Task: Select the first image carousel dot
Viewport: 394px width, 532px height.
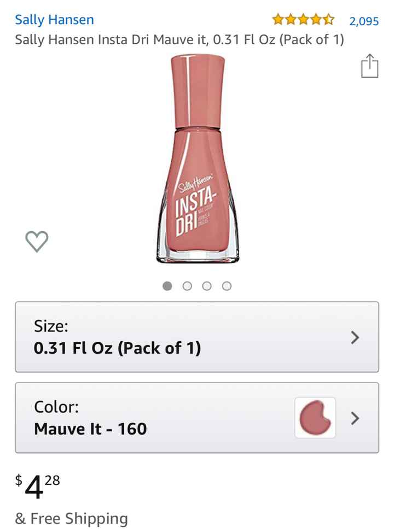Action: 167,286
